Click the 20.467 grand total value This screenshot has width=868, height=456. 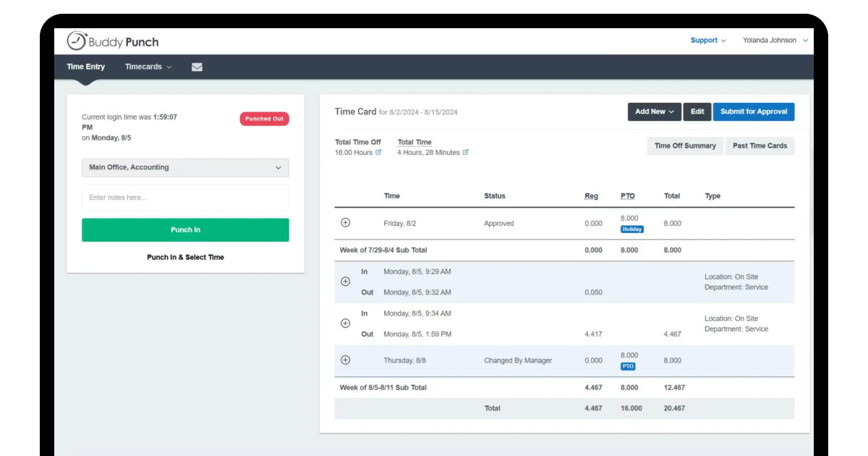point(674,409)
